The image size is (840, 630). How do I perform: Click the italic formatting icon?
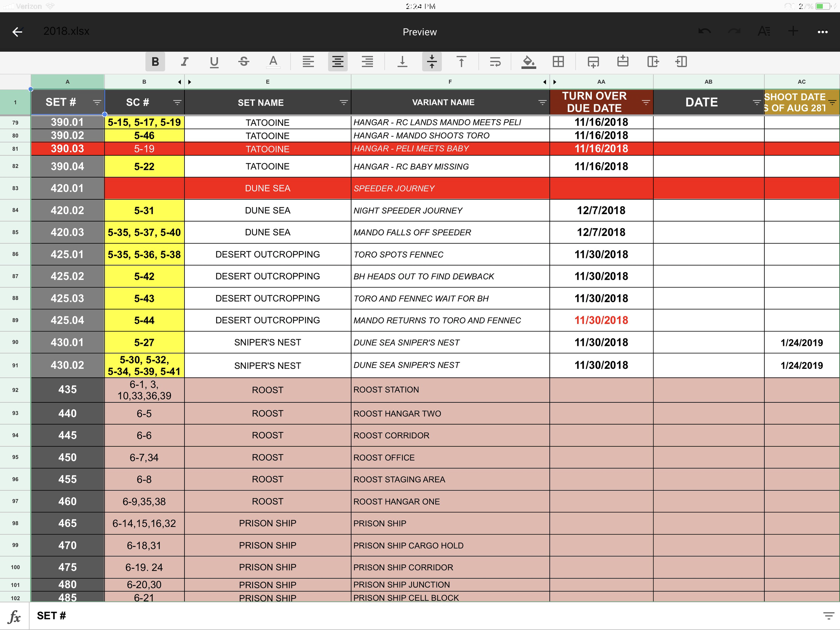click(184, 62)
